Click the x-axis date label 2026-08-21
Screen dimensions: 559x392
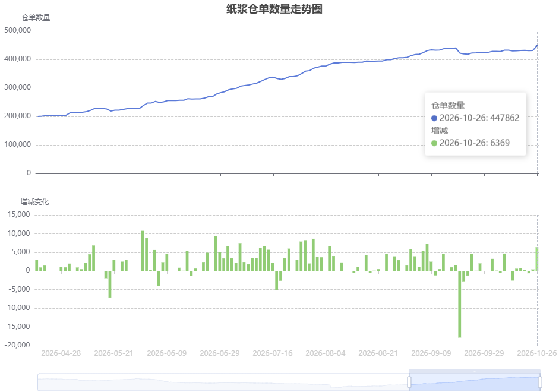[x=378, y=353]
